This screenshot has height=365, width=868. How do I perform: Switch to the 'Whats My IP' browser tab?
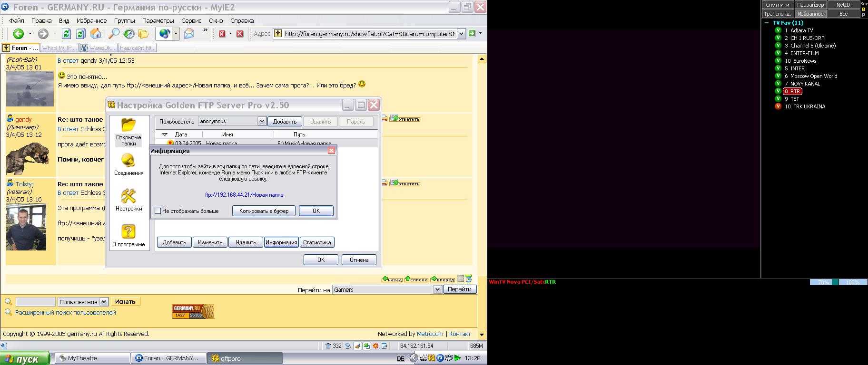(59, 48)
